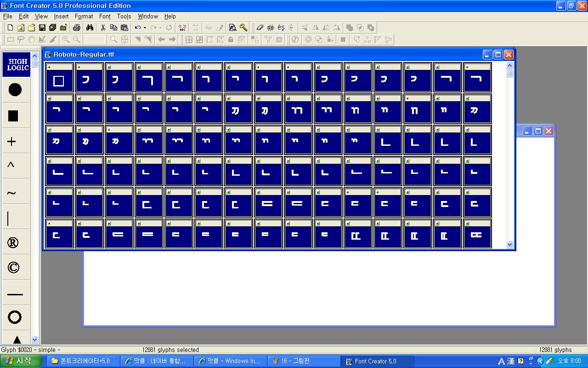This screenshot has width=588, height=368.
Task: Select the filled circle sample in left panel
Action: [x=15, y=90]
